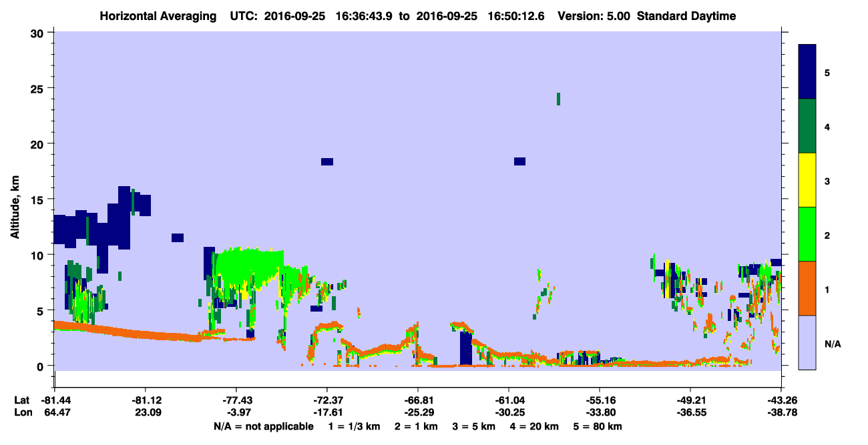Click the latitude value -66.81
868x445 pixels.
click(x=417, y=400)
